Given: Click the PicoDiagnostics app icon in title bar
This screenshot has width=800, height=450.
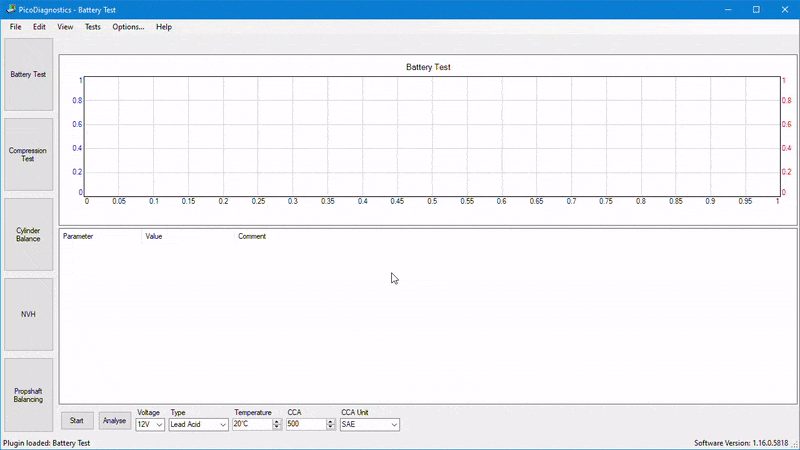Looking at the screenshot, I should tap(11, 9).
